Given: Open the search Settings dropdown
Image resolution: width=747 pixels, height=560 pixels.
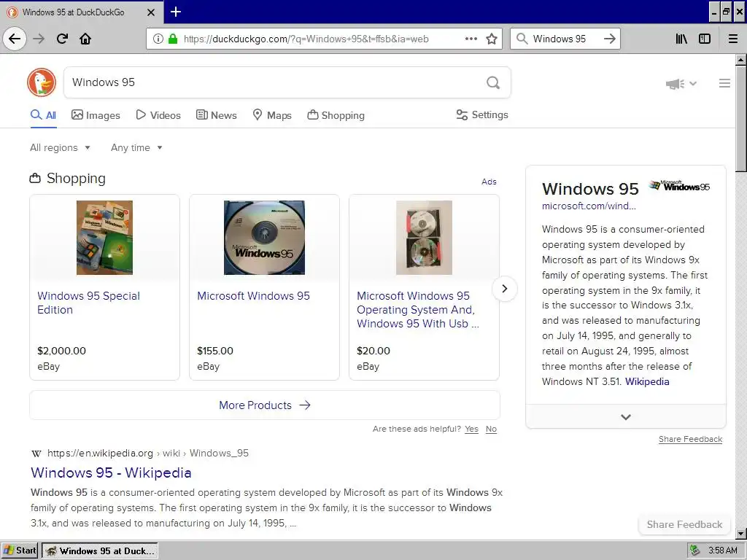Looking at the screenshot, I should click(482, 114).
